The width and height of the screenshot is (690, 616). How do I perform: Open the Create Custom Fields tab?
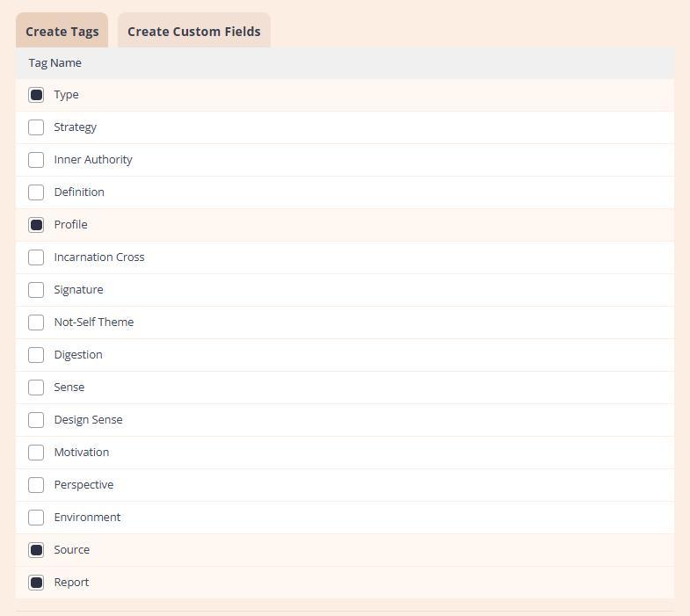(x=193, y=32)
